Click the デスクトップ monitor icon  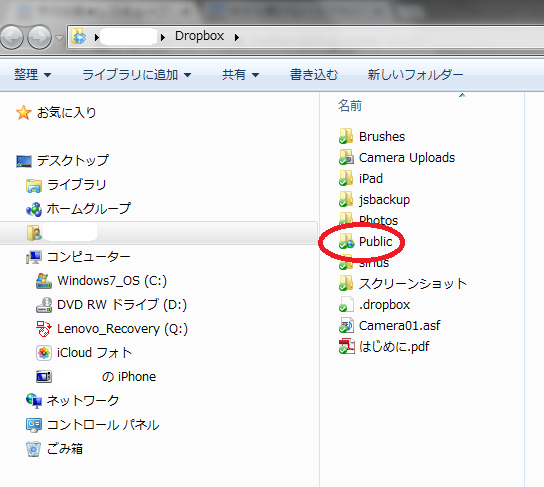click(x=24, y=161)
